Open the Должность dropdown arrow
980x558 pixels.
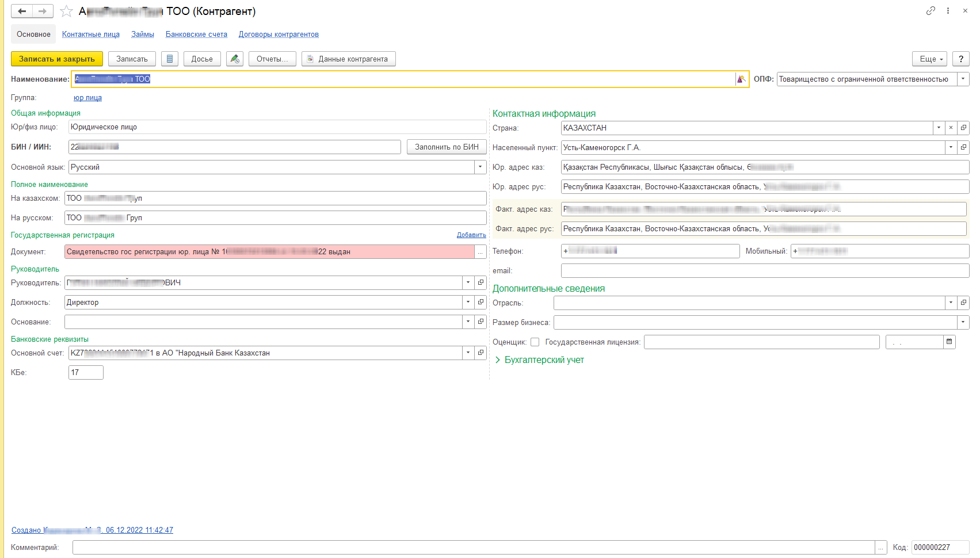click(468, 302)
